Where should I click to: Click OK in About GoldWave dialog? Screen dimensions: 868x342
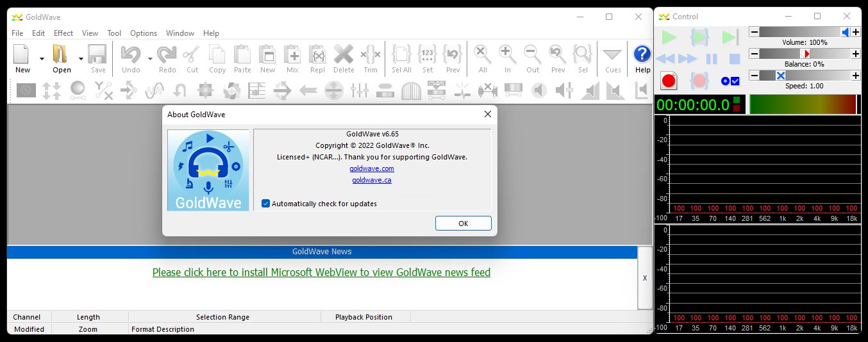pyautogui.click(x=463, y=224)
